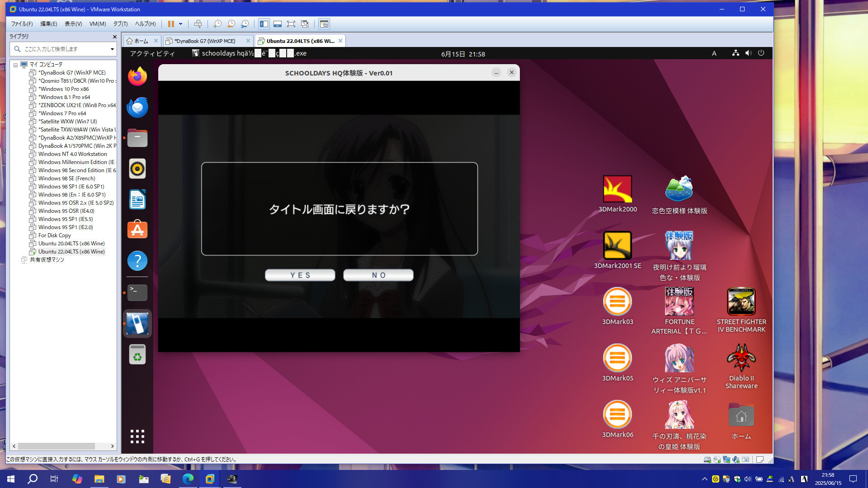868x488 pixels.
Task: Open the Ubuntu clock 6月15日 21:58
Action: tap(463, 54)
